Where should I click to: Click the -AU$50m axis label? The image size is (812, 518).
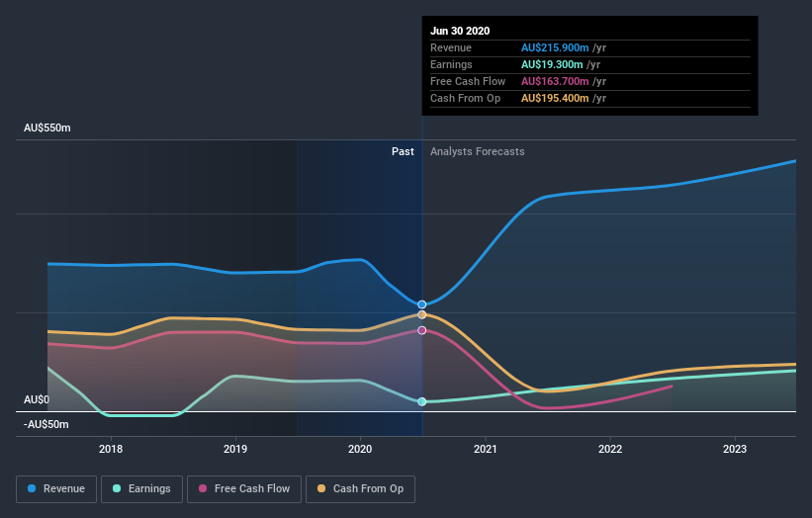click(x=46, y=424)
